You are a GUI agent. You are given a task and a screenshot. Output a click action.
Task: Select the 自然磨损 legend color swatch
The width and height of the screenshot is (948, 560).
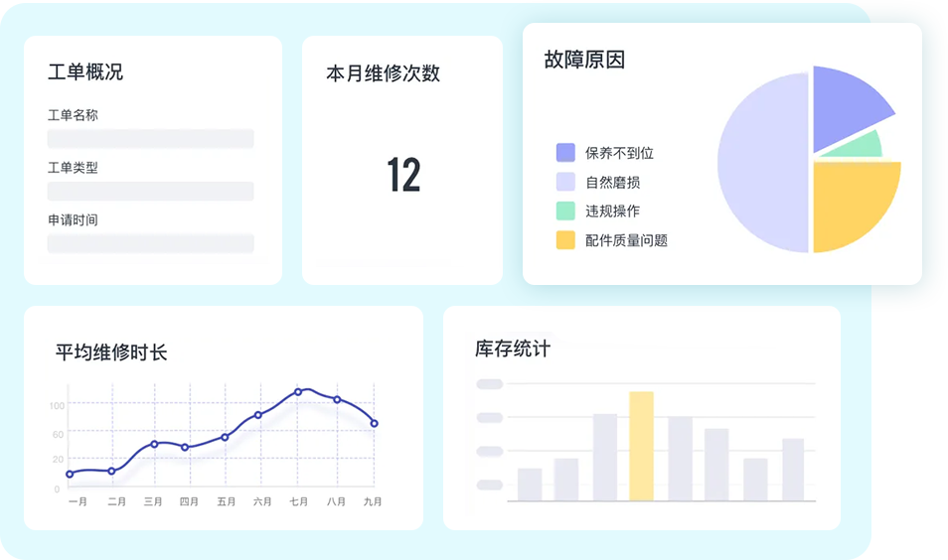point(565,182)
